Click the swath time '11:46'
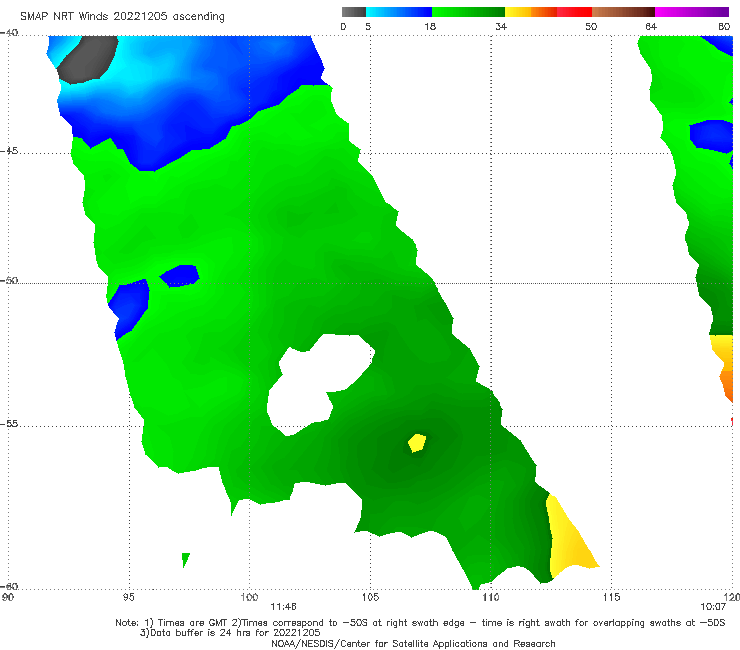The height and width of the screenshot is (650, 740). tap(283, 607)
